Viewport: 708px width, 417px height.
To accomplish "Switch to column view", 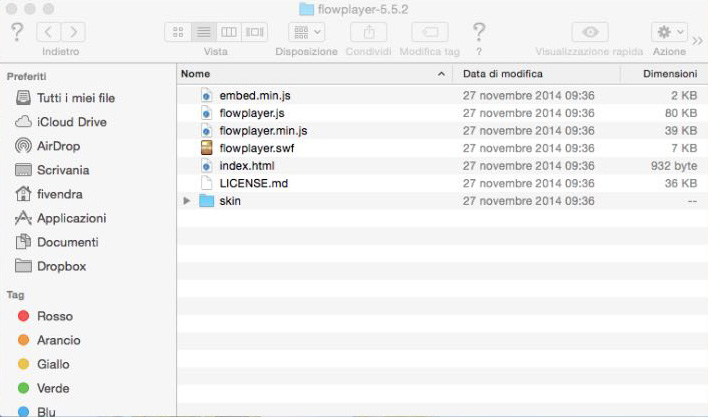I will click(229, 32).
